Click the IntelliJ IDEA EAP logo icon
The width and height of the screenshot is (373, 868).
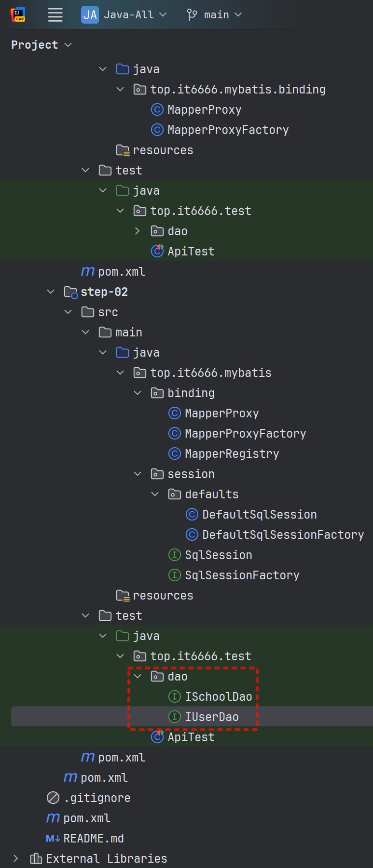[18, 15]
